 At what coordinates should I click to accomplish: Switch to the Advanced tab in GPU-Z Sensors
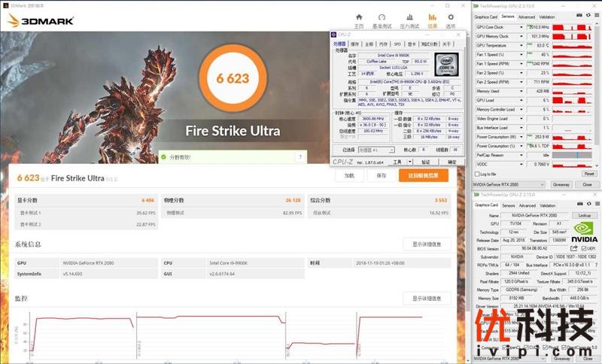[526, 17]
